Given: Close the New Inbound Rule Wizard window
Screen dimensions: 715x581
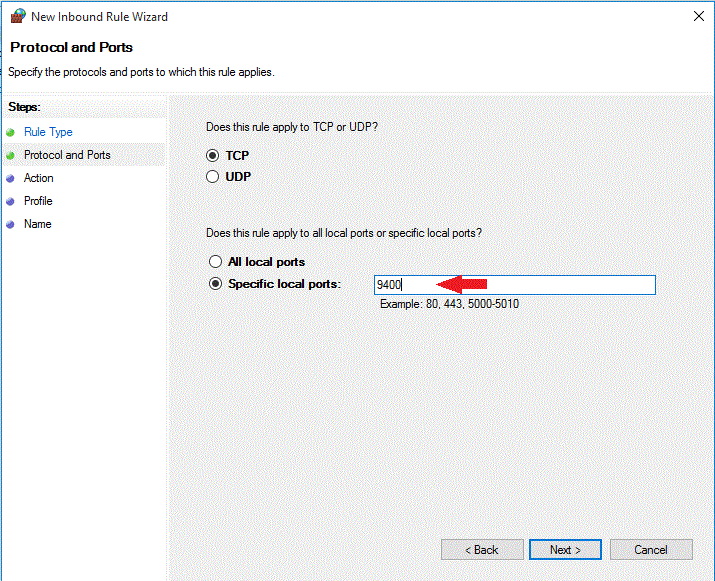Looking at the screenshot, I should pos(699,16).
